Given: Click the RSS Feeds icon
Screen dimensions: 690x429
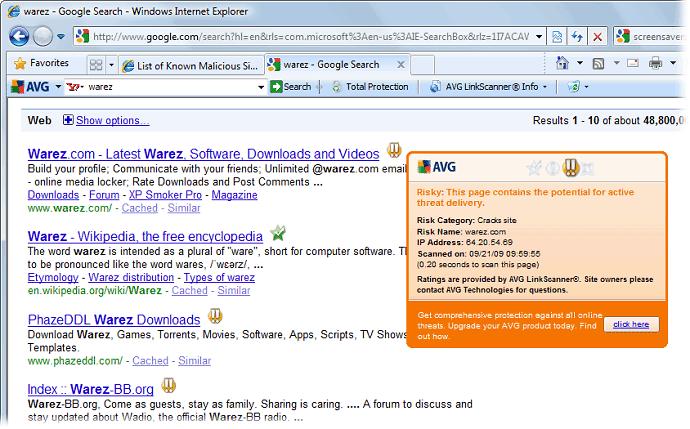Looking at the screenshot, I should pyautogui.click(x=598, y=63).
